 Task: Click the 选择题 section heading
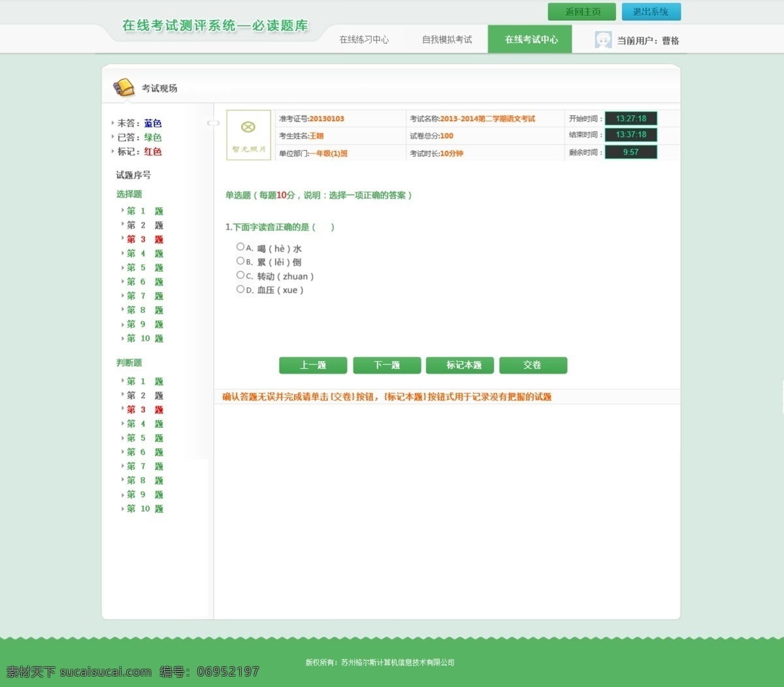coord(129,194)
